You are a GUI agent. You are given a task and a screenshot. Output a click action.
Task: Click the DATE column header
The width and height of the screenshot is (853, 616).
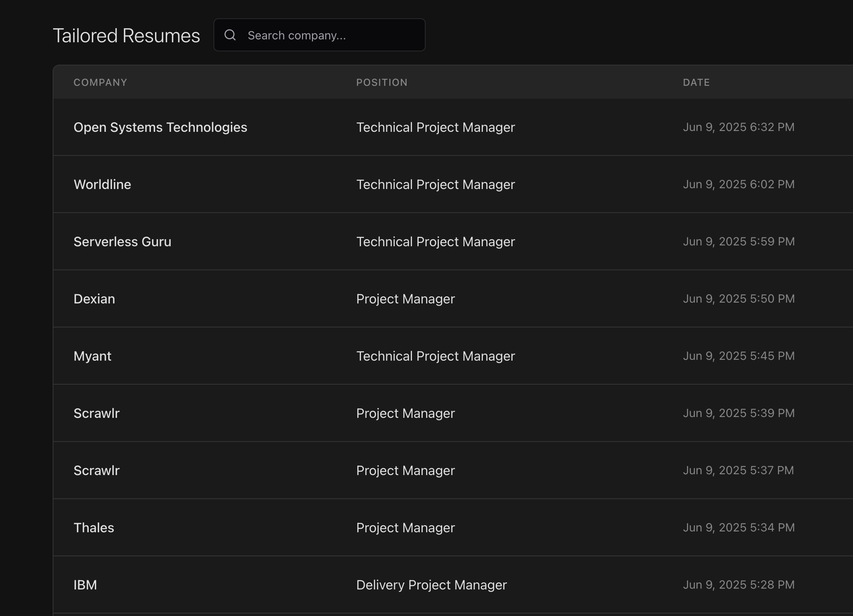pyautogui.click(x=696, y=82)
